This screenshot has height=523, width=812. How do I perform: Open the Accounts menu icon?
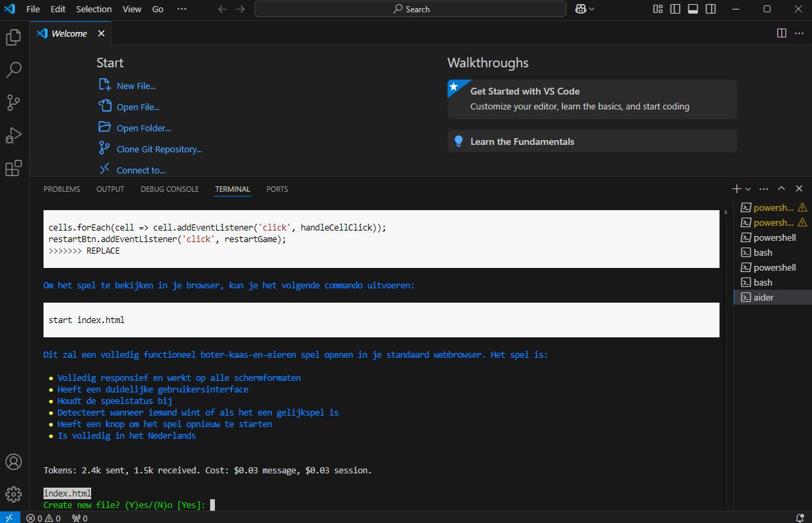pos(14,462)
